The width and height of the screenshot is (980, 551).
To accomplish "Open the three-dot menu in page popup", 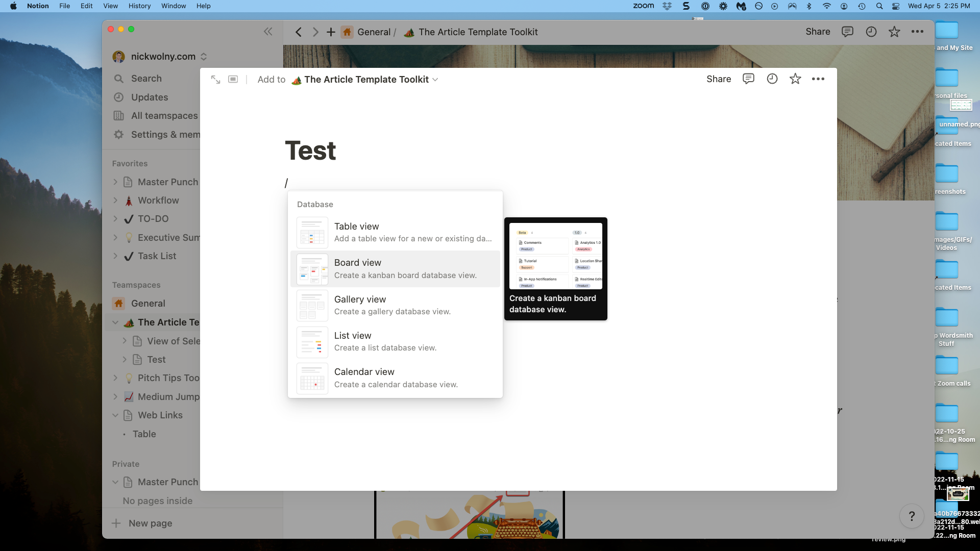I will [x=818, y=79].
